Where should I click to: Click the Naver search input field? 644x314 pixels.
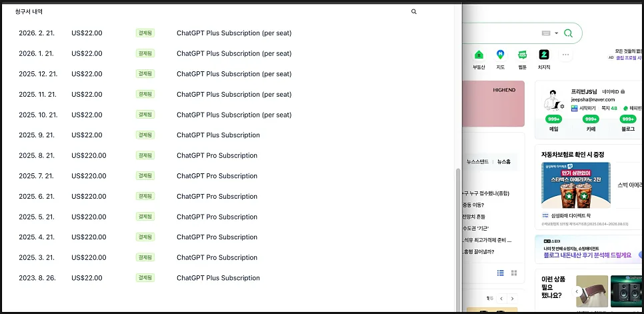(x=499, y=33)
